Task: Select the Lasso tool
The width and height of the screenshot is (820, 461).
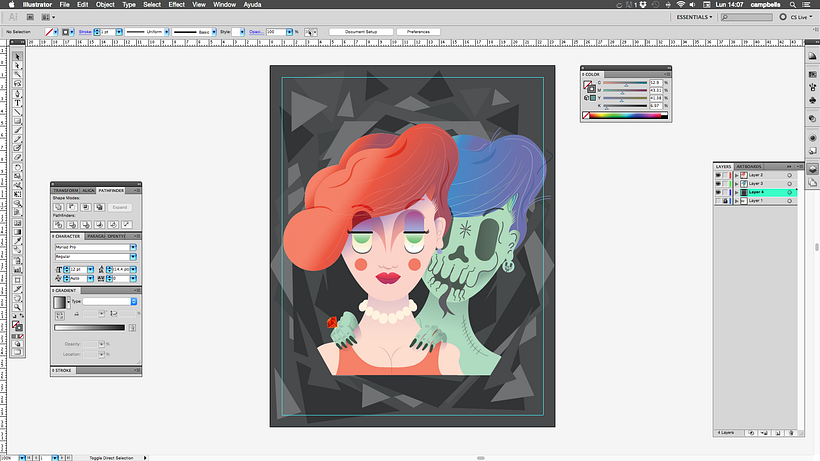Action: coord(17,84)
